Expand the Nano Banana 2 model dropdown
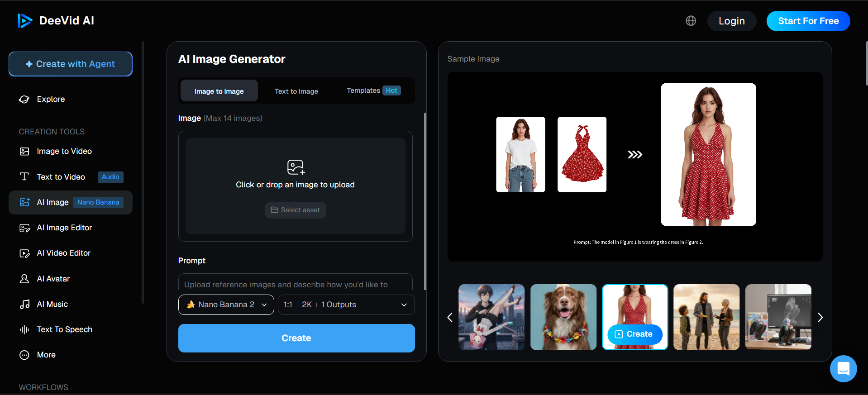The image size is (868, 395). coord(226,305)
